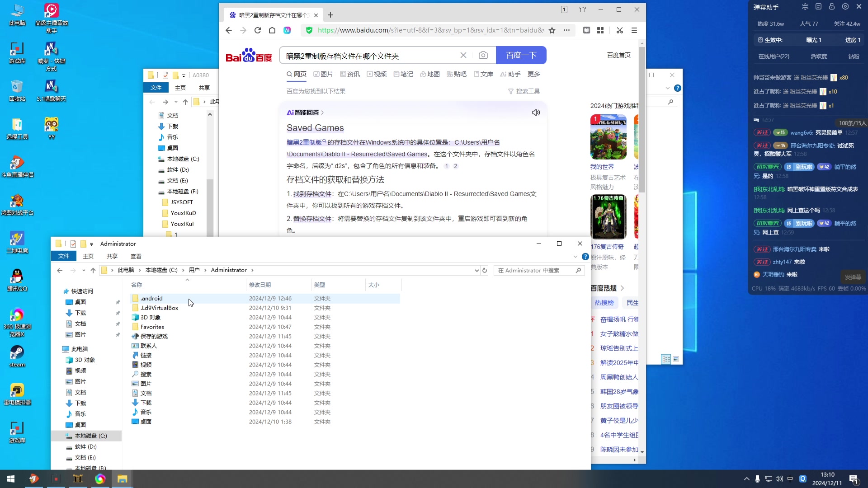Expand the ribbon in Administrator window
This screenshot has width=868, height=488.
click(x=575, y=257)
